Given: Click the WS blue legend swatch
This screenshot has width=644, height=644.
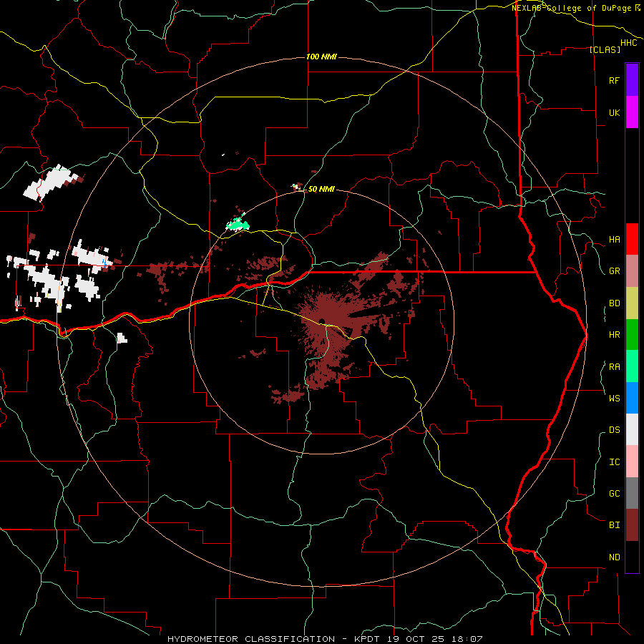Looking at the screenshot, I should (632, 398).
